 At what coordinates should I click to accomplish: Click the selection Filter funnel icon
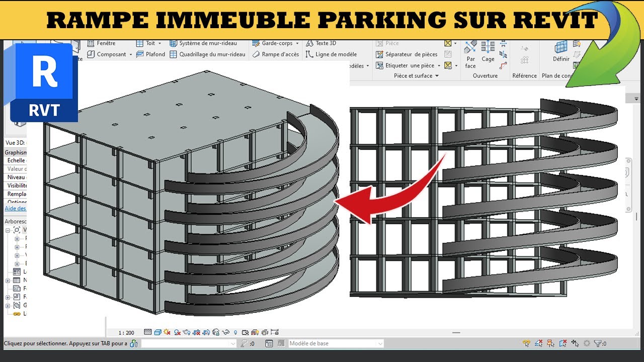click(598, 343)
